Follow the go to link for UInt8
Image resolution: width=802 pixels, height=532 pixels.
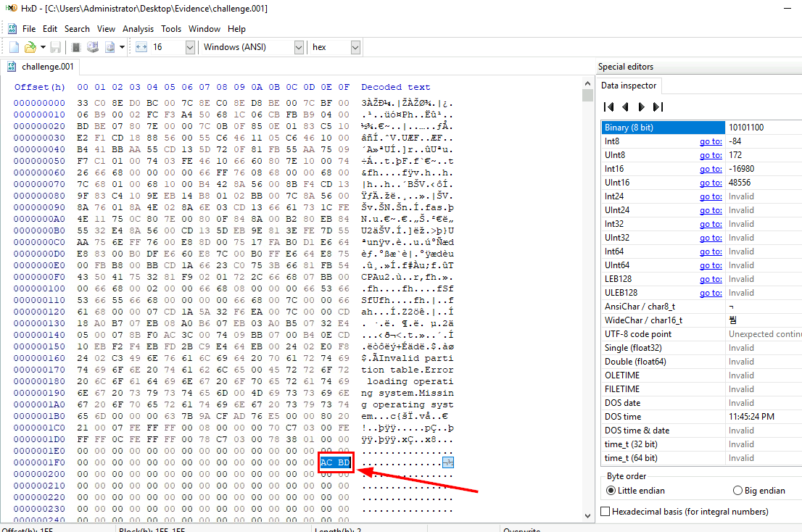click(x=711, y=155)
